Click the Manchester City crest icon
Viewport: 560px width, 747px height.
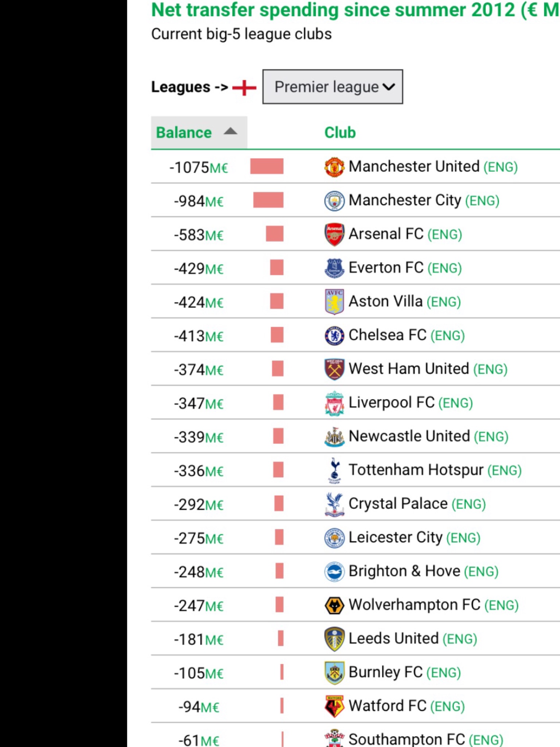(334, 201)
